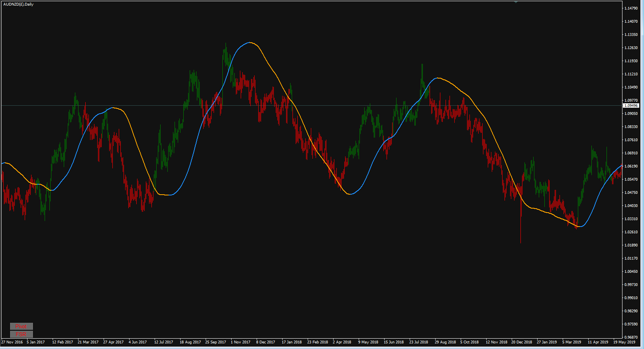This screenshot has height=349, width=644.
Task: Click the 17 Jan 2018 date label
Action: [292, 342]
